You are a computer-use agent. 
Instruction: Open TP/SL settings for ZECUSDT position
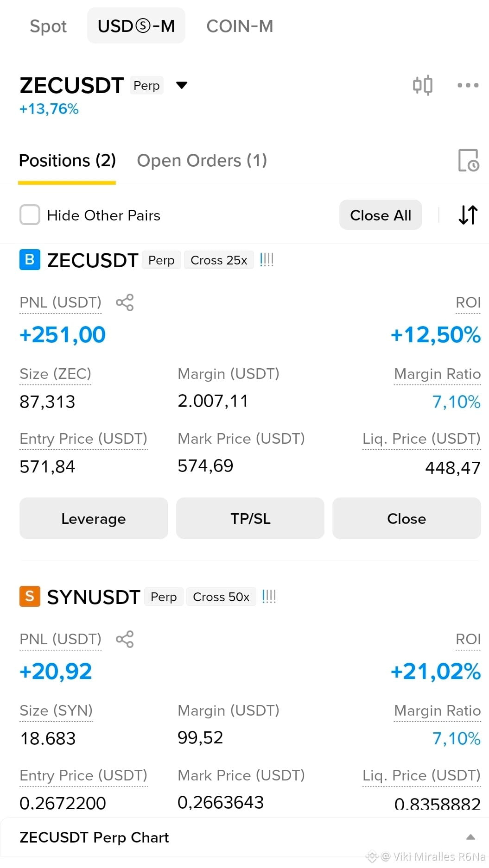[x=250, y=518]
